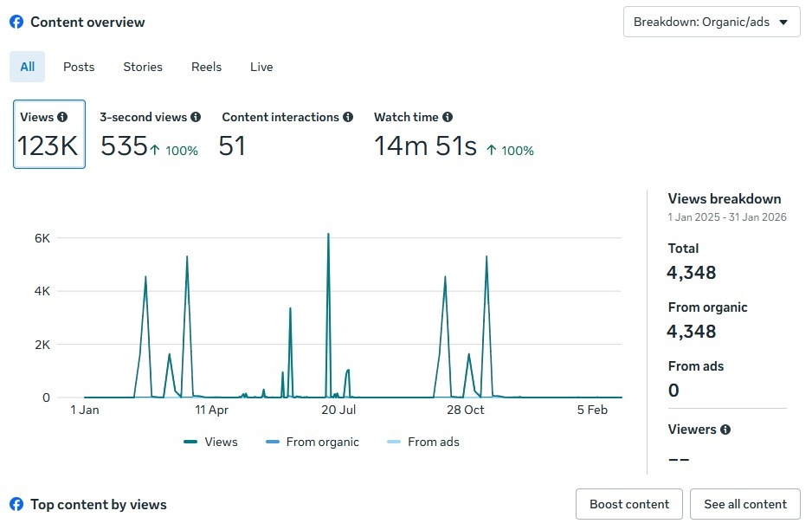Viewport: 812px width, 530px height.
Task: Select the Views 123K metric card
Action: click(49, 134)
